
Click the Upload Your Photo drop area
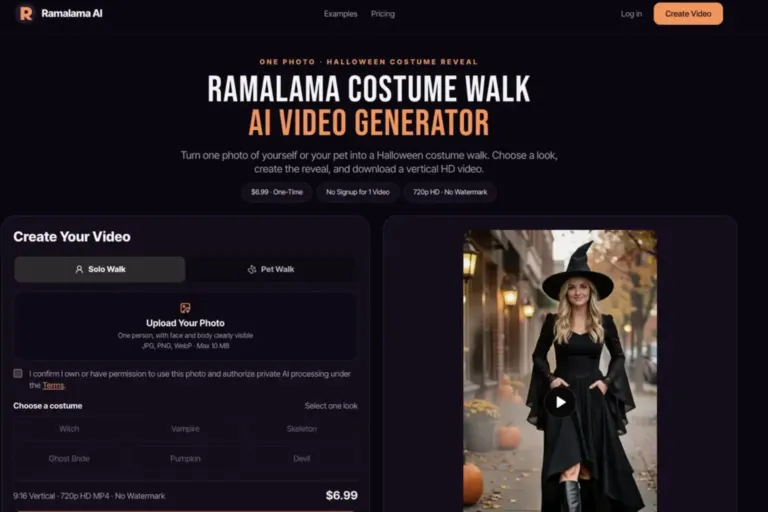(x=185, y=326)
